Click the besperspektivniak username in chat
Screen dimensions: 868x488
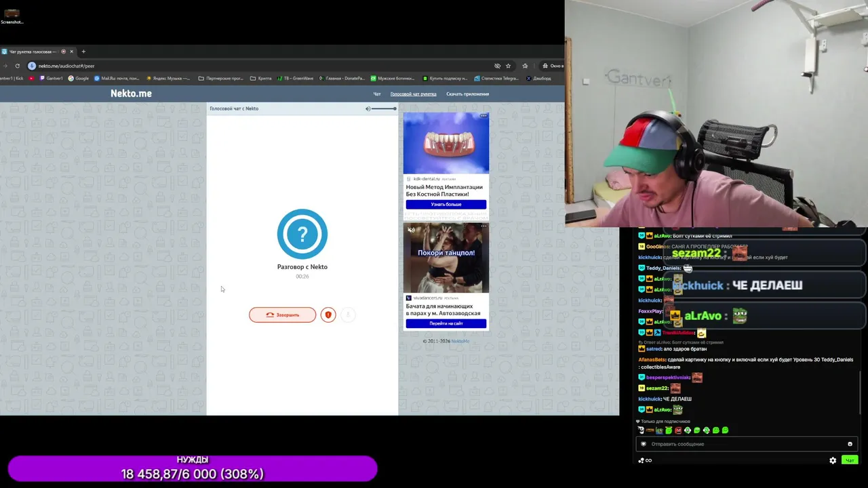[x=668, y=378]
